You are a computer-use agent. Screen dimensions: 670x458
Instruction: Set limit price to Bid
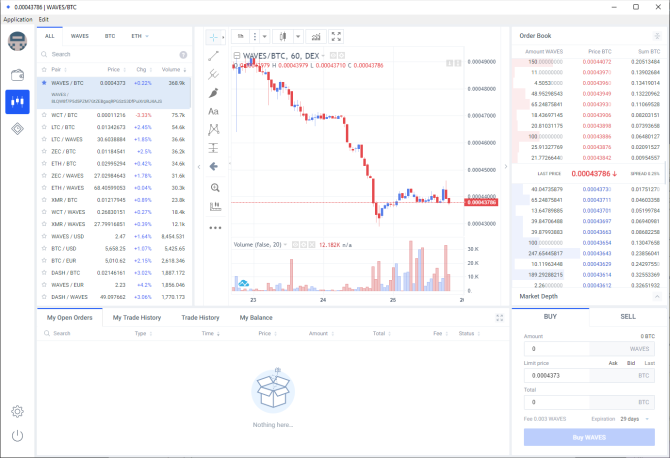(631, 363)
